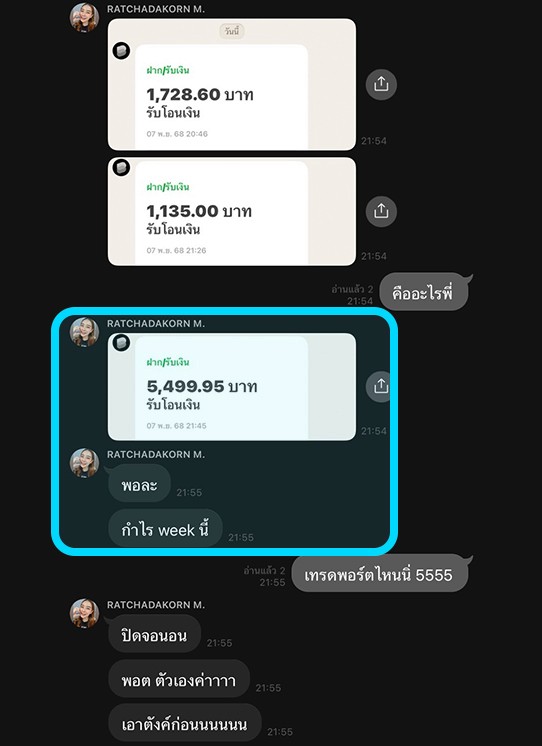Viewport: 542px width, 746px height.
Task: Select the เทรดพอร์ตไหนนี่ 5555 message bubble
Action: click(381, 574)
